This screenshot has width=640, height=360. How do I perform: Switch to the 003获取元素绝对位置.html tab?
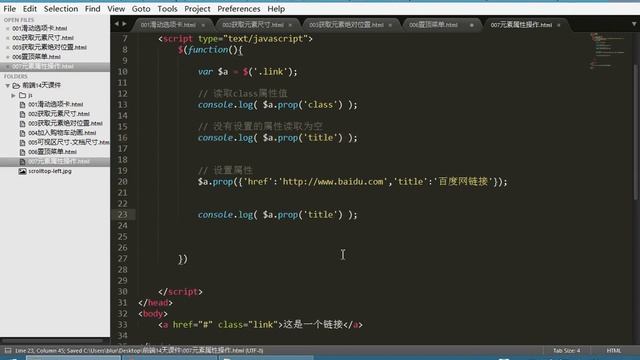[346, 25]
